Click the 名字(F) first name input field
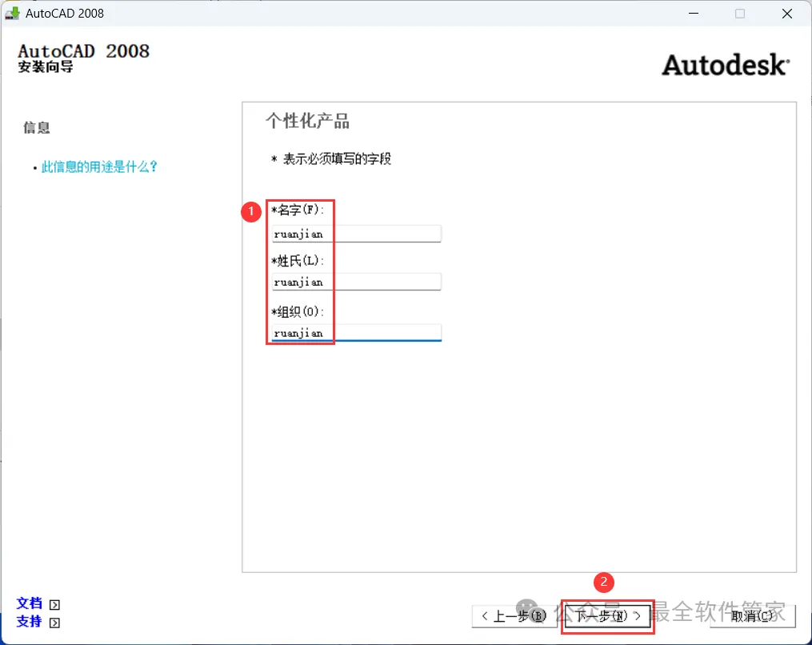 pyautogui.click(x=356, y=234)
